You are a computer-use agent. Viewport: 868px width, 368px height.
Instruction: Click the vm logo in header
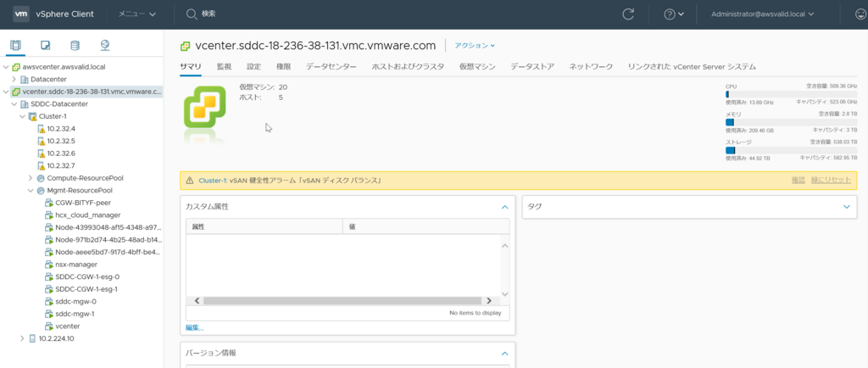21,14
